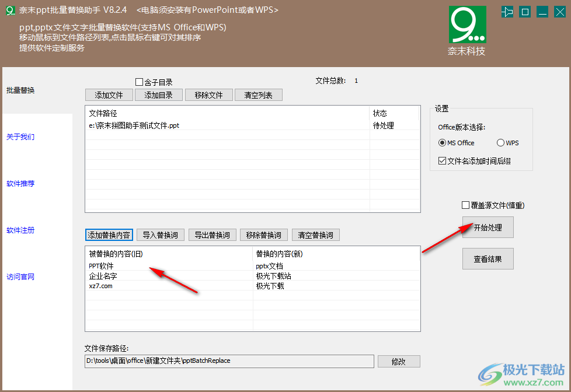Viewport: 571px width, 392px height.
Task: Minimize the window
Action: pos(542,12)
